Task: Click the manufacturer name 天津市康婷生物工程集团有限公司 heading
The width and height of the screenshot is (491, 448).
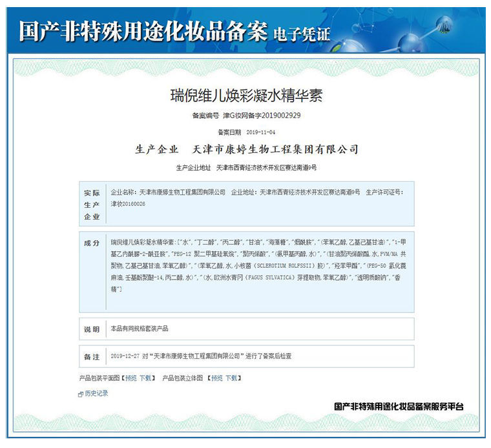Action: point(275,149)
